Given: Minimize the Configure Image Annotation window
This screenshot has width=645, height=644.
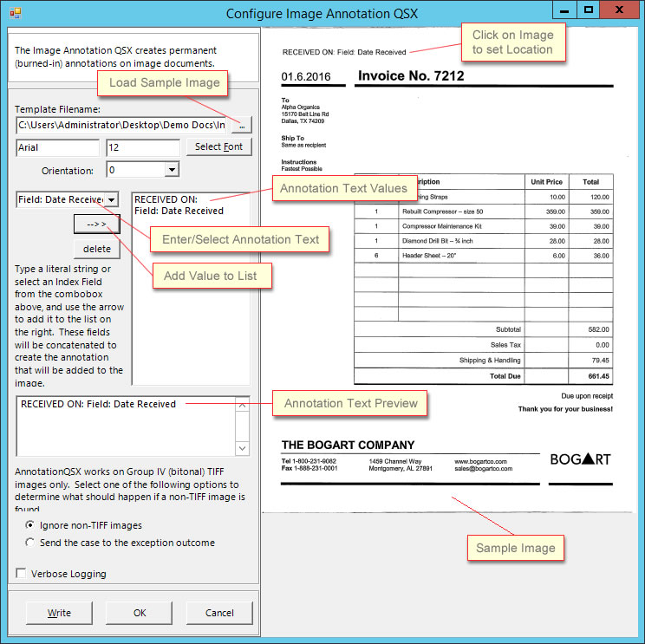Looking at the screenshot, I should tap(564, 10).
